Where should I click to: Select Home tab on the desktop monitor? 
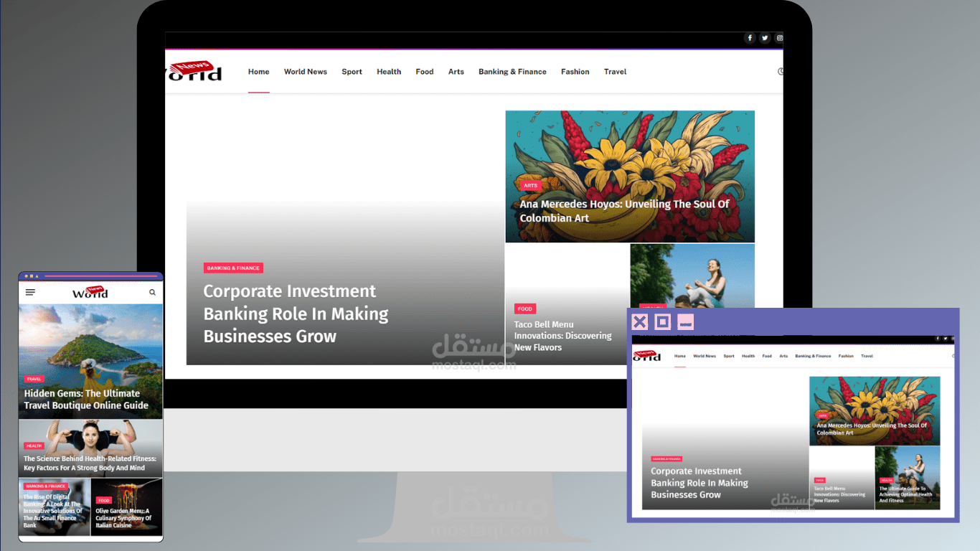point(259,72)
